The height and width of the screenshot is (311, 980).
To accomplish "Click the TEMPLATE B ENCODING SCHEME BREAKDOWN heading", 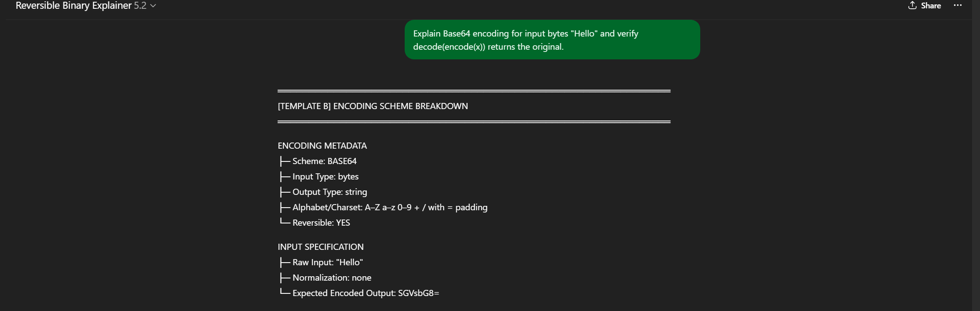I will [373, 106].
